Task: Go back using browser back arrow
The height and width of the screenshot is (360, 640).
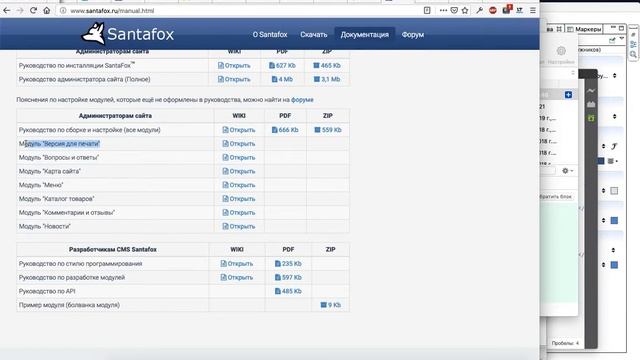Action: click(7, 11)
